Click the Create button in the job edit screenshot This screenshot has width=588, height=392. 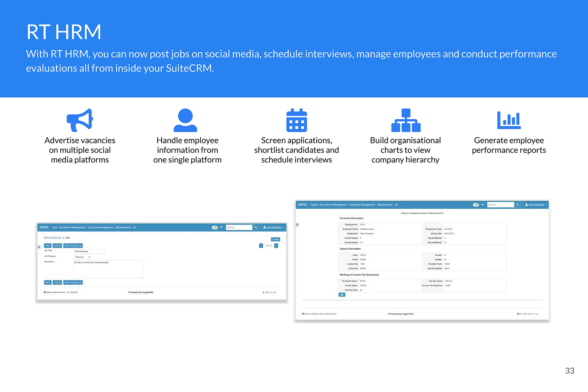coord(276,239)
